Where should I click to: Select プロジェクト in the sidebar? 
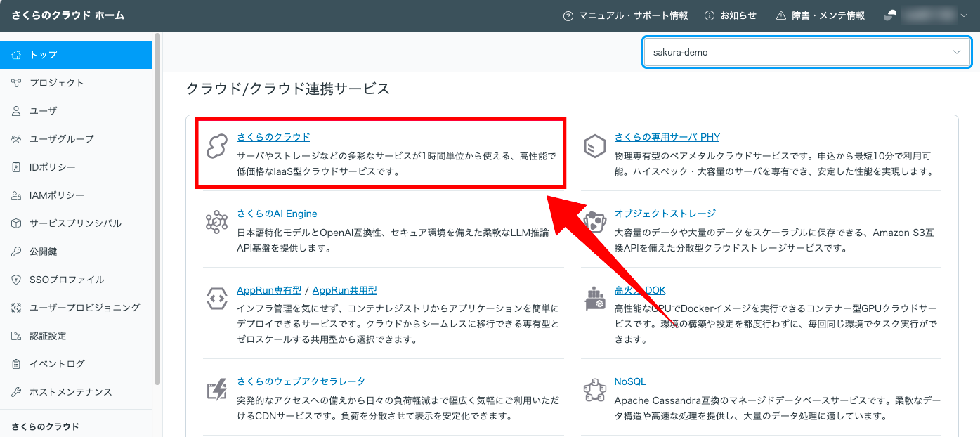56,83
